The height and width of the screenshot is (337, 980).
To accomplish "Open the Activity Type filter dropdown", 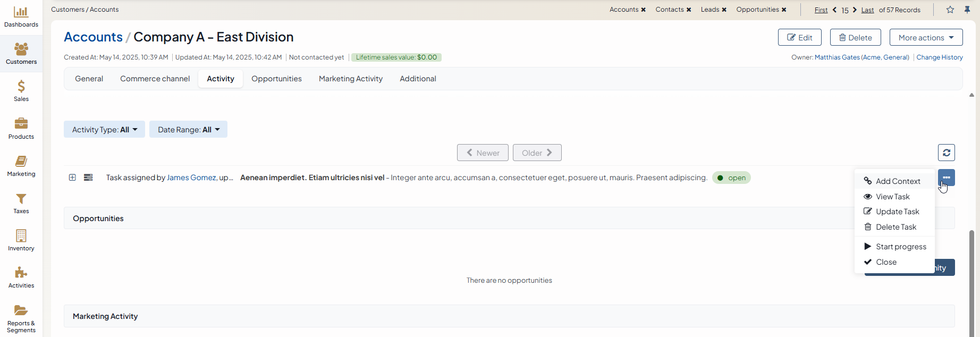I will coord(104,130).
